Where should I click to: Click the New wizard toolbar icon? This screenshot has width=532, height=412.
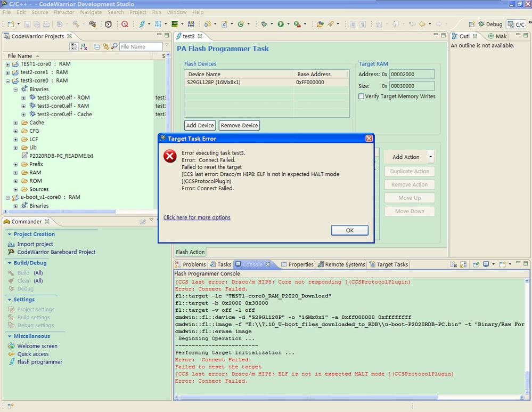coord(11,24)
